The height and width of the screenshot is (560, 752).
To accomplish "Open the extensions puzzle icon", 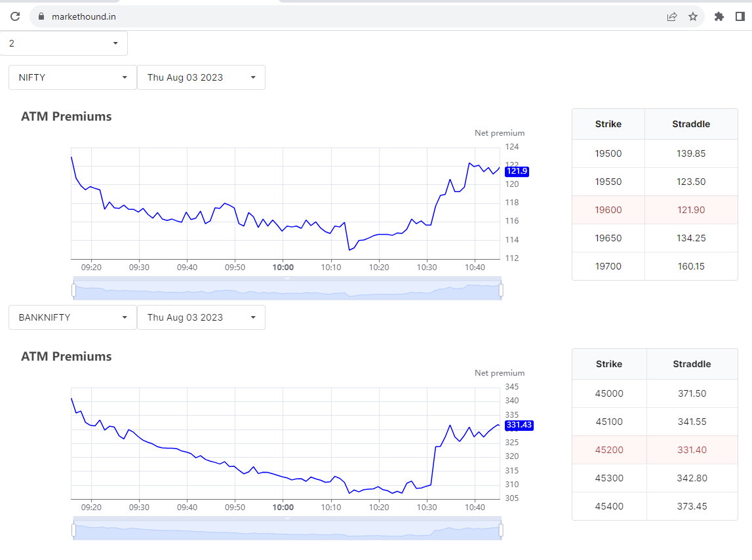I will [719, 16].
